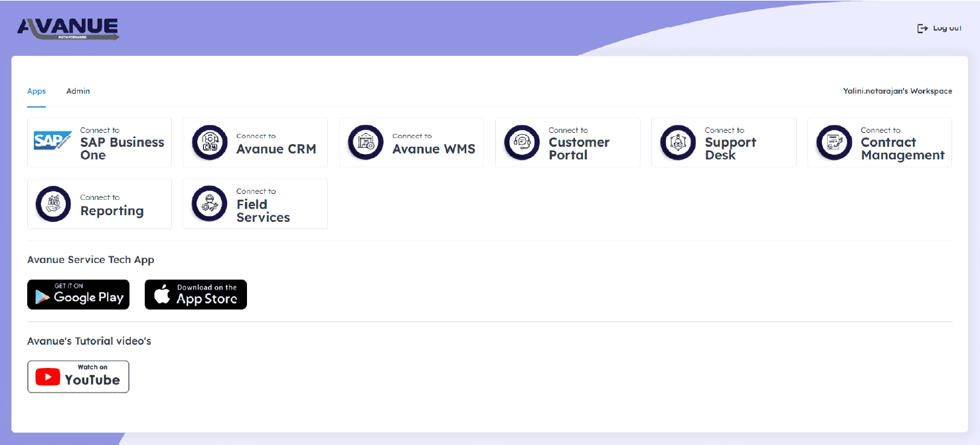
Task: Click the SAP logo icon
Action: point(52,141)
